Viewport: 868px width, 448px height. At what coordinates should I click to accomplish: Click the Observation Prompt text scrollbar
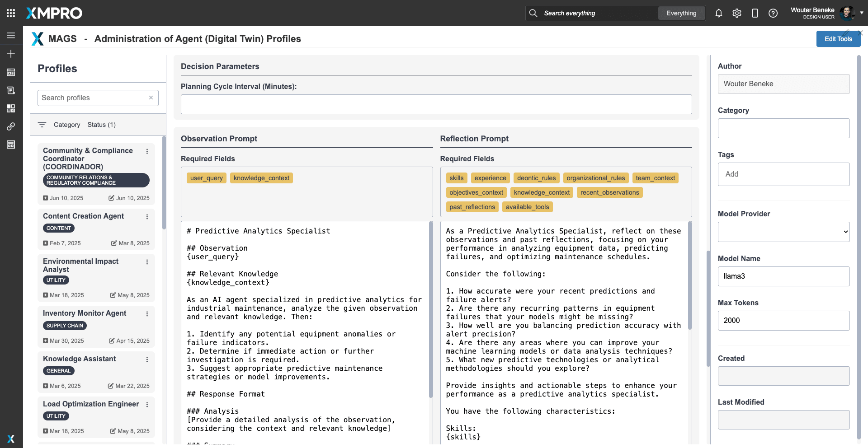[430, 309]
